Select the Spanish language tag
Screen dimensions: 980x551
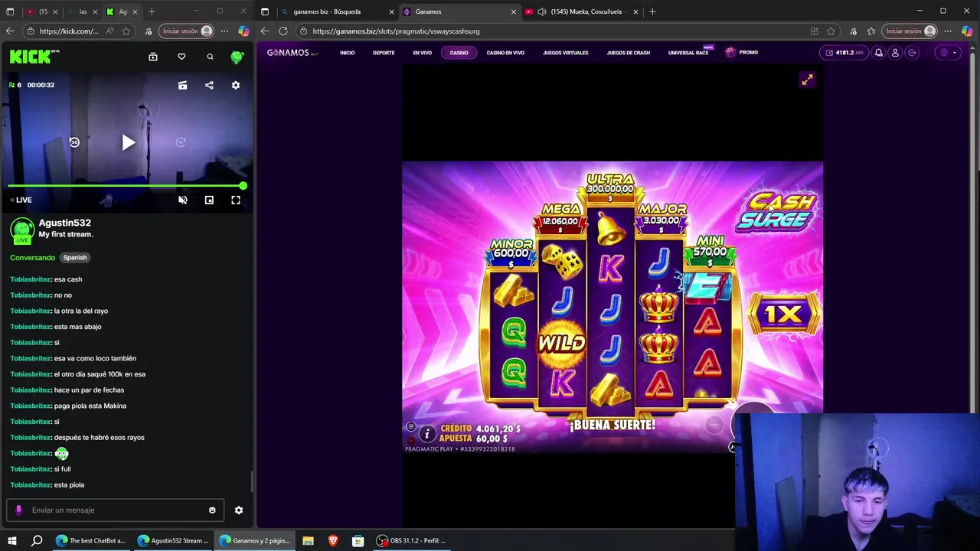(75, 258)
